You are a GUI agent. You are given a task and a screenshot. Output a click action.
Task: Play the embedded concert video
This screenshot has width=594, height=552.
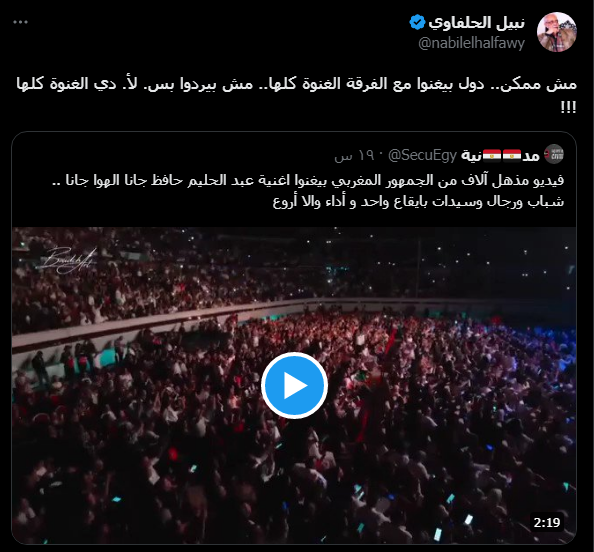pos(294,385)
